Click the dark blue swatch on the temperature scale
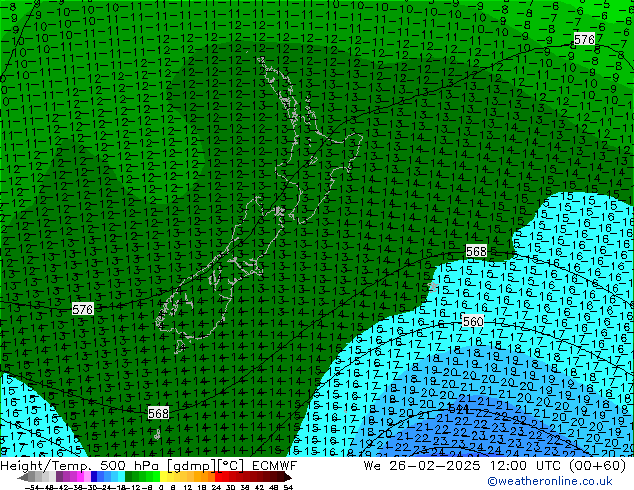Screen dimensions: 634x490 [x=94, y=477]
